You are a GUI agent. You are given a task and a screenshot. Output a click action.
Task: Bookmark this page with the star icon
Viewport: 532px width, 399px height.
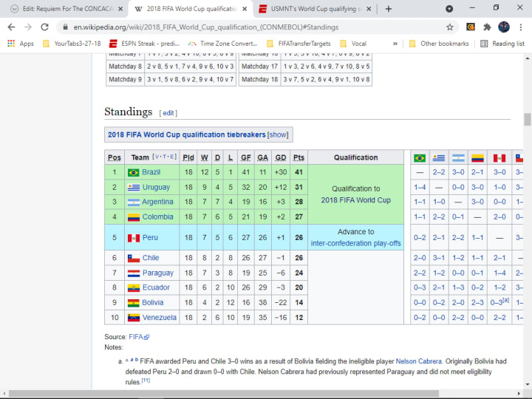(449, 27)
